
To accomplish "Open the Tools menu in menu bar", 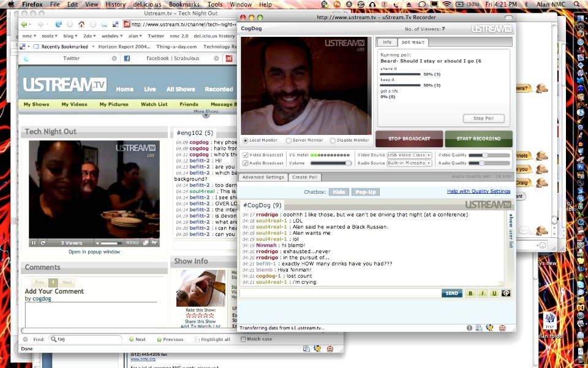I will [215, 4].
